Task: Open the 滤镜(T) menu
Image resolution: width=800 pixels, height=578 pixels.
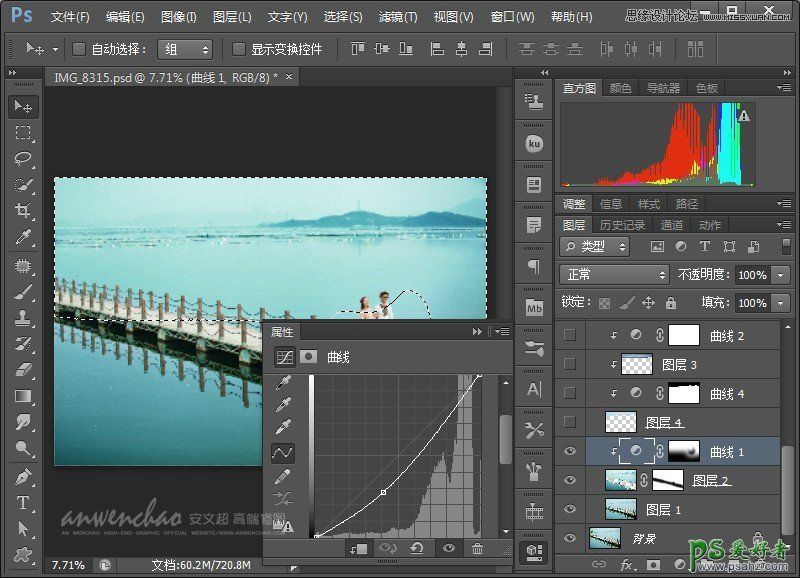Action: 398,17
